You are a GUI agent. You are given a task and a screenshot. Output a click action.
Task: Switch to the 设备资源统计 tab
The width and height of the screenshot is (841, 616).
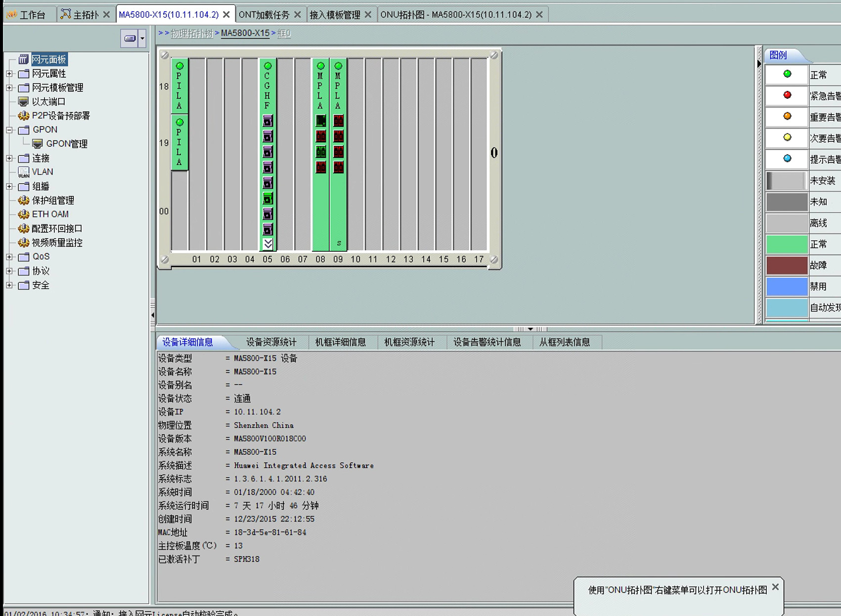(x=271, y=342)
